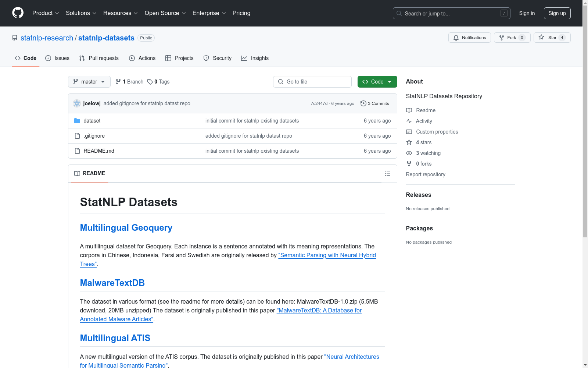Open the master branch selector dropdown
This screenshot has height=368, width=588.
click(89, 82)
